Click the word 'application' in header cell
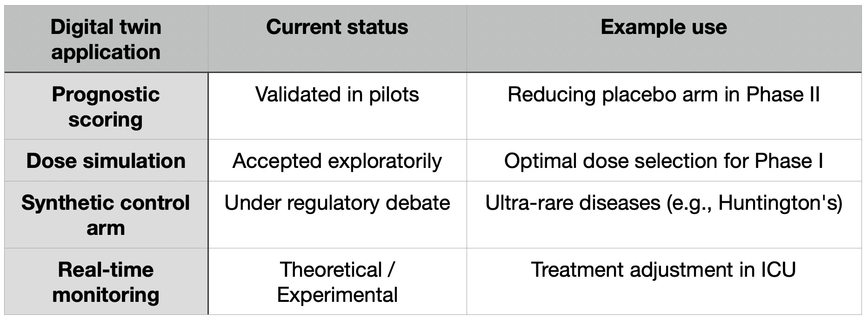Viewport: 868px width, 320px height. tap(106, 52)
